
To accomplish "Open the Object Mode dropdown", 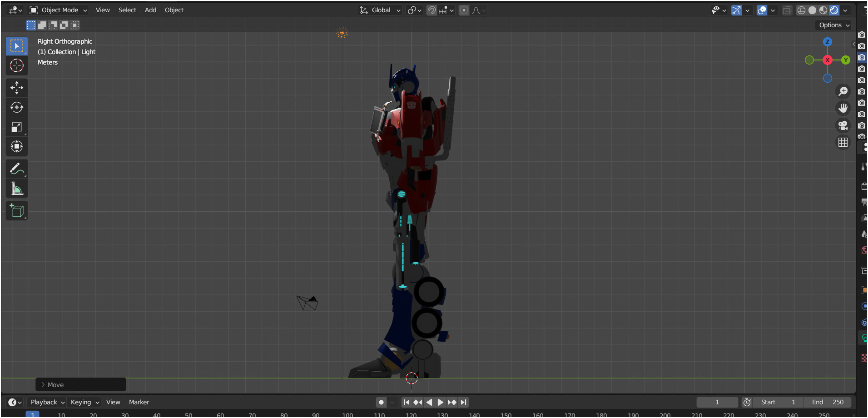I will click(x=59, y=10).
